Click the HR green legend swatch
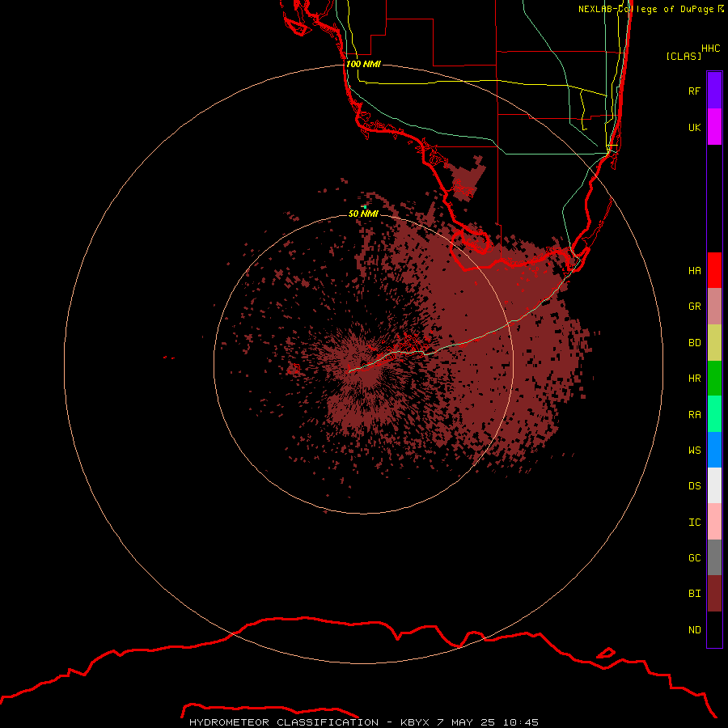Screen dimensions: 728x728 click(714, 379)
